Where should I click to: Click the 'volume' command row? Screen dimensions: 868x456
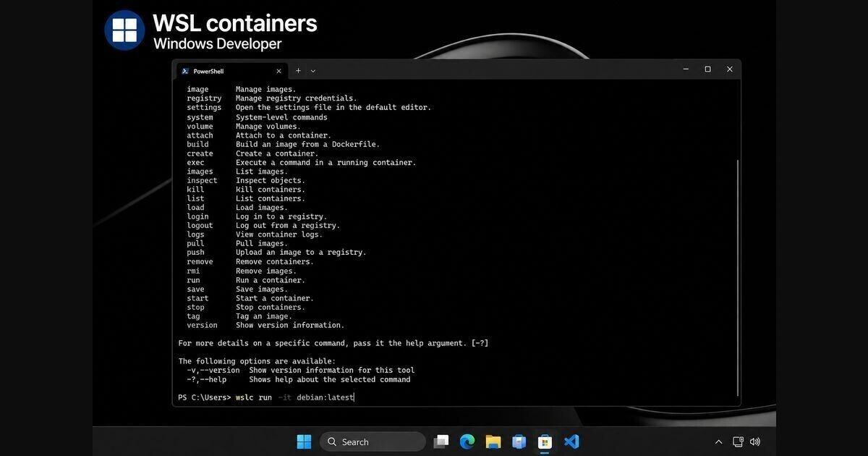[x=244, y=126]
